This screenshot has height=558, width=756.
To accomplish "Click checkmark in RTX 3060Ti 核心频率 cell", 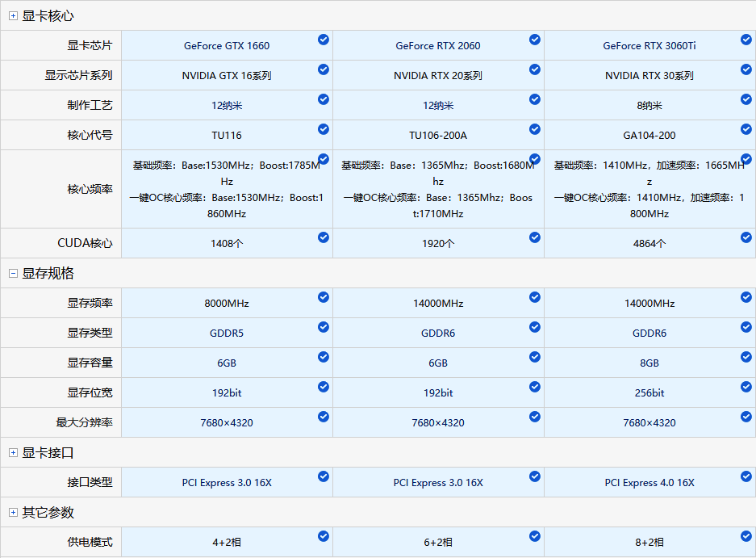I will tap(746, 159).
